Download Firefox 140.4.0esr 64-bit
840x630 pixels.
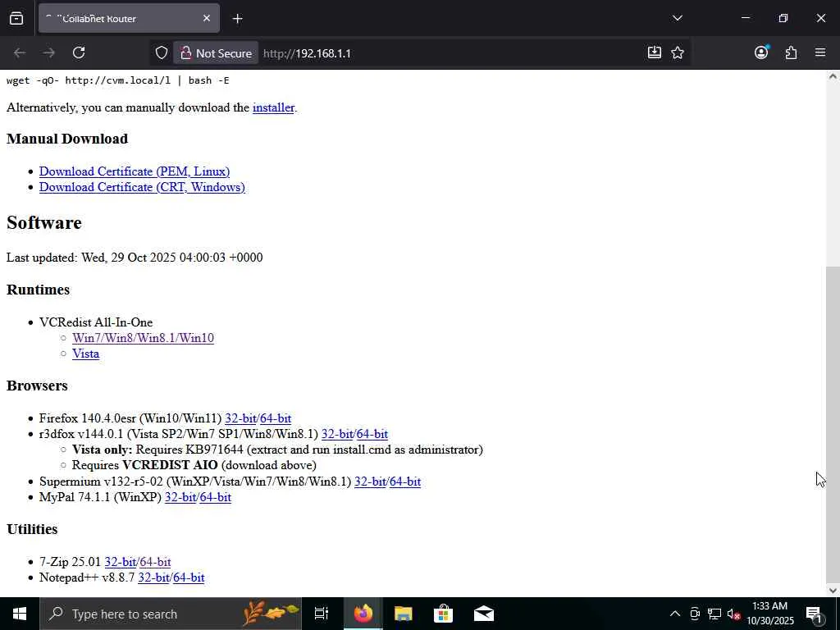[x=276, y=418]
